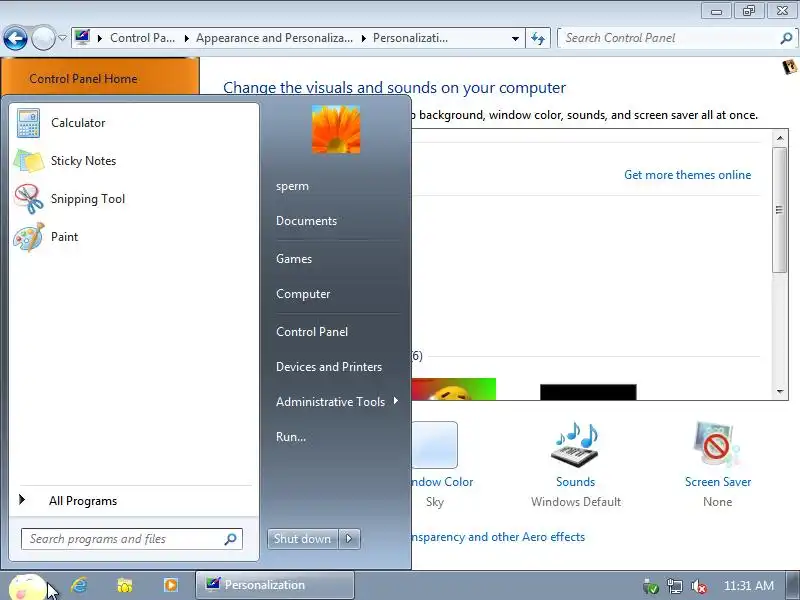This screenshot has width=800, height=600.
Task: Choose Control Panel in the Start menu
Action: coord(312,332)
